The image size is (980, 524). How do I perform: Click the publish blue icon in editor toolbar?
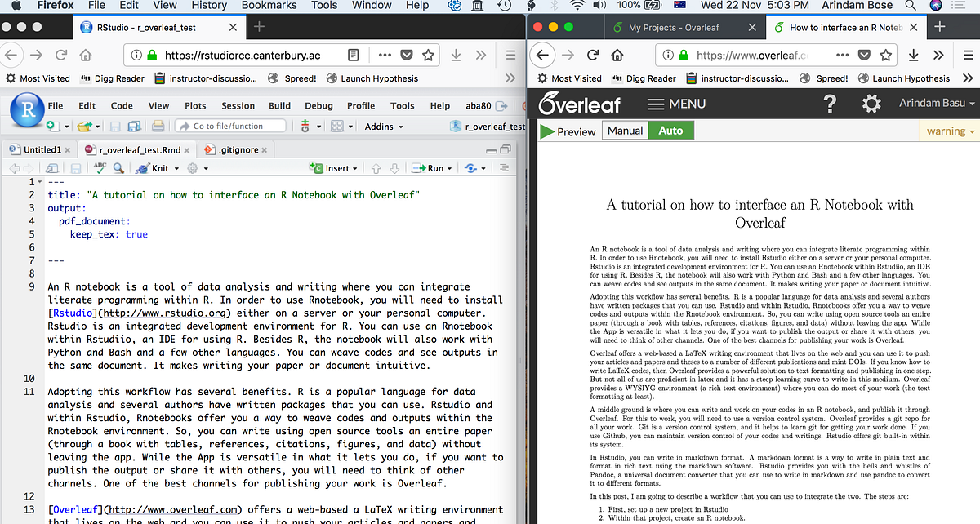[470, 168]
